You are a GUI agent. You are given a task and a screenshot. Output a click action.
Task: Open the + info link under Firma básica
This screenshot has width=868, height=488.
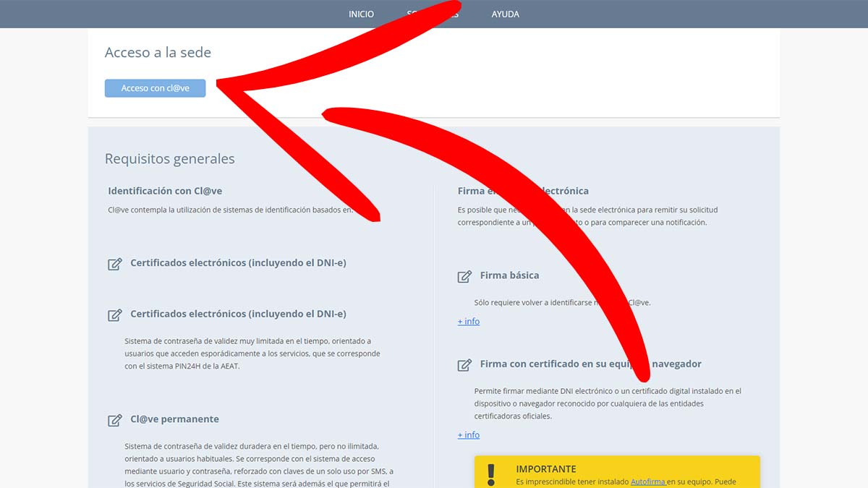[469, 321]
